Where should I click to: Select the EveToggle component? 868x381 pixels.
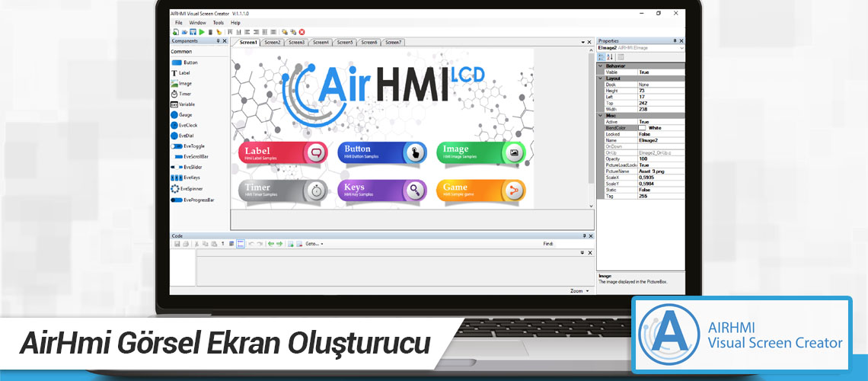[x=187, y=146]
